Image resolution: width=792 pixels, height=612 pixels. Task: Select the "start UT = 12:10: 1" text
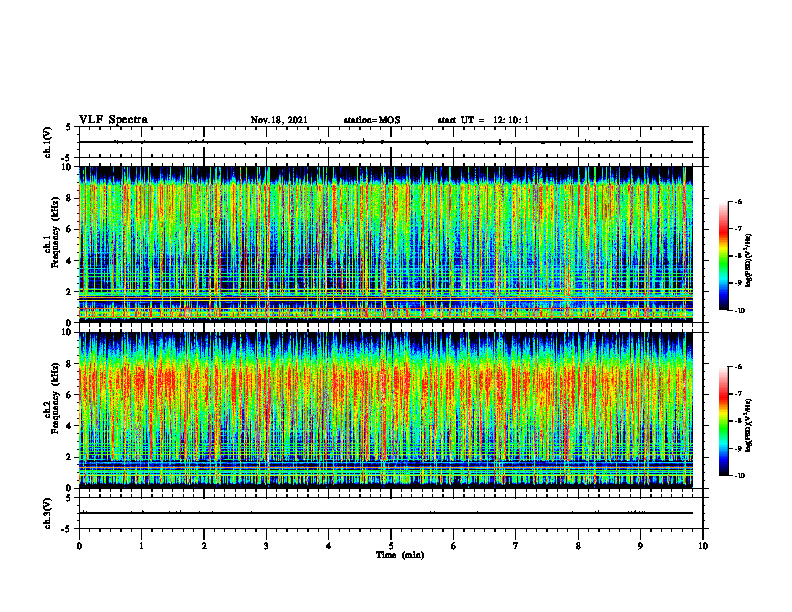(x=482, y=120)
